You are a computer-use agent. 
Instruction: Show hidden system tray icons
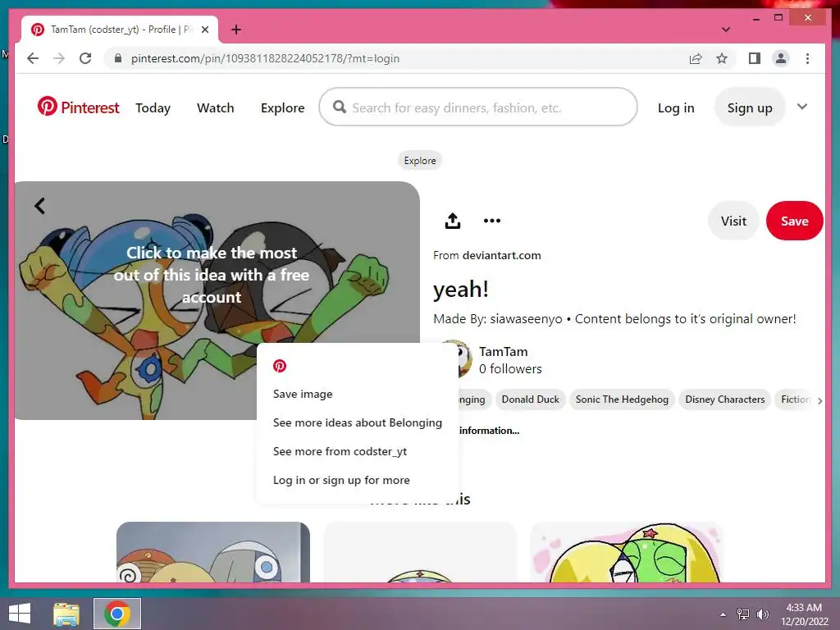coord(723,614)
